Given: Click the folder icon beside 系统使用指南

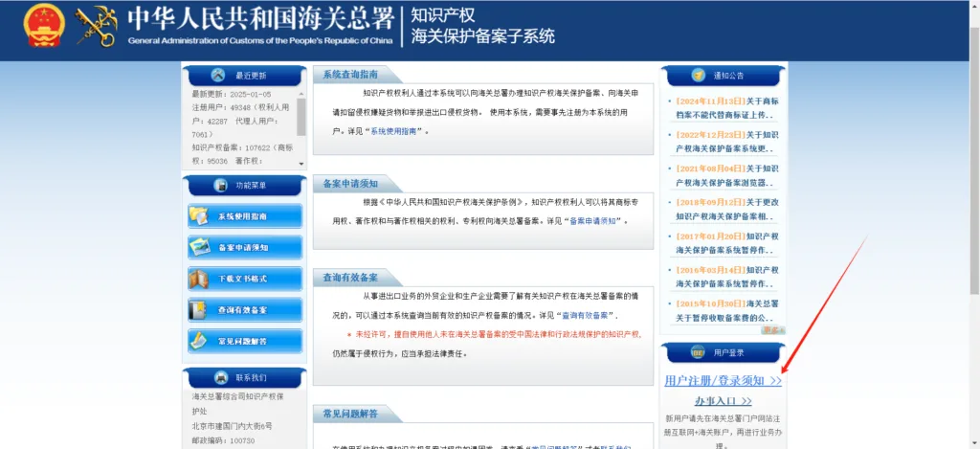Looking at the screenshot, I should (199, 215).
